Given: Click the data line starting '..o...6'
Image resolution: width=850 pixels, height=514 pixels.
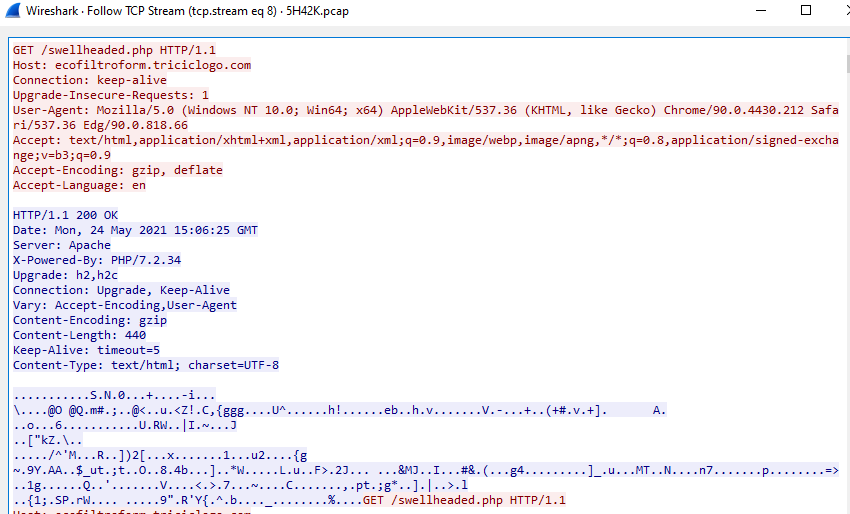Looking at the screenshot, I should (x=125, y=425).
